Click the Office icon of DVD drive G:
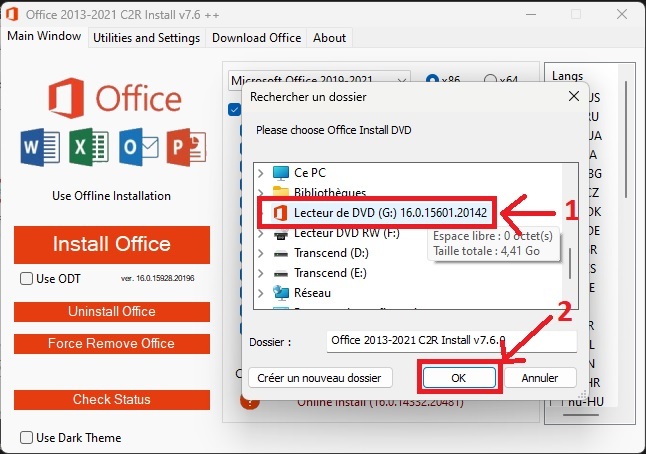The image size is (646, 454). click(x=280, y=213)
